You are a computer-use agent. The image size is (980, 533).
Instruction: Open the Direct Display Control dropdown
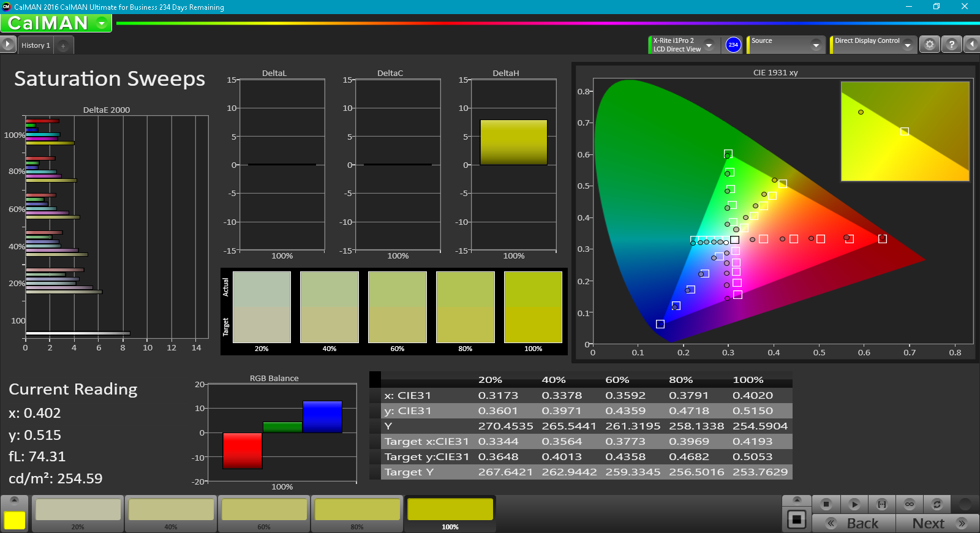907,45
